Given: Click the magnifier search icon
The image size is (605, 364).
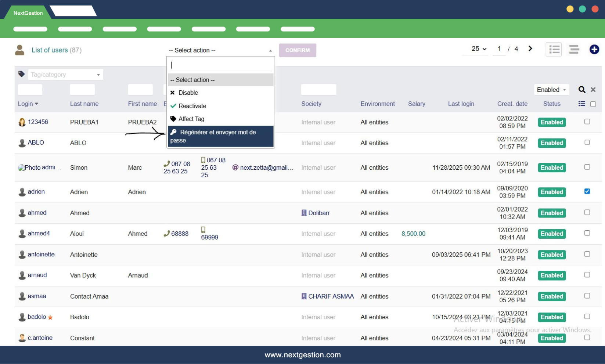Looking at the screenshot, I should (581, 90).
